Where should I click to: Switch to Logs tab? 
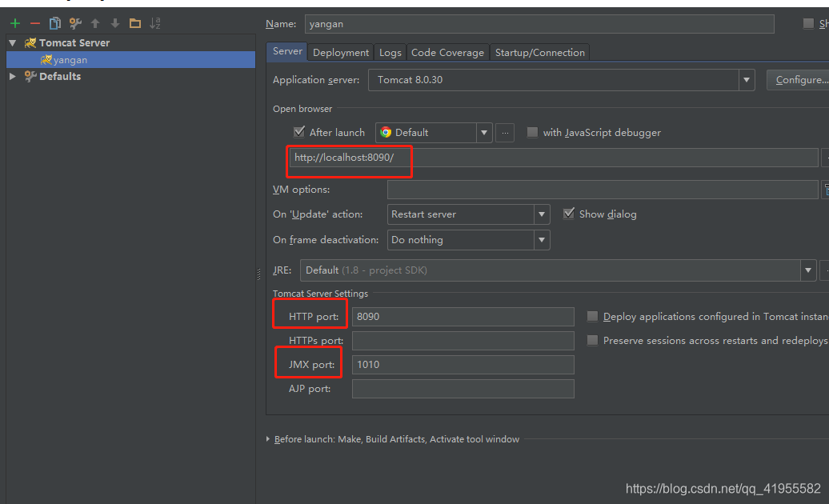tap(390, 52)
